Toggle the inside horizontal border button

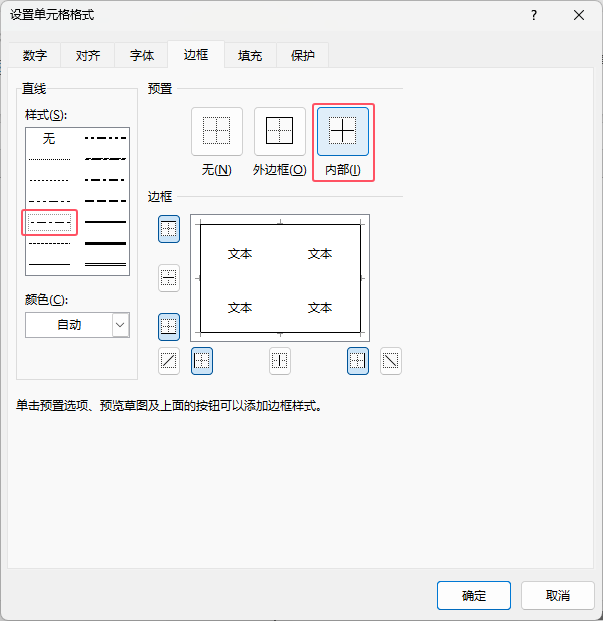click(x=169, y=278)
